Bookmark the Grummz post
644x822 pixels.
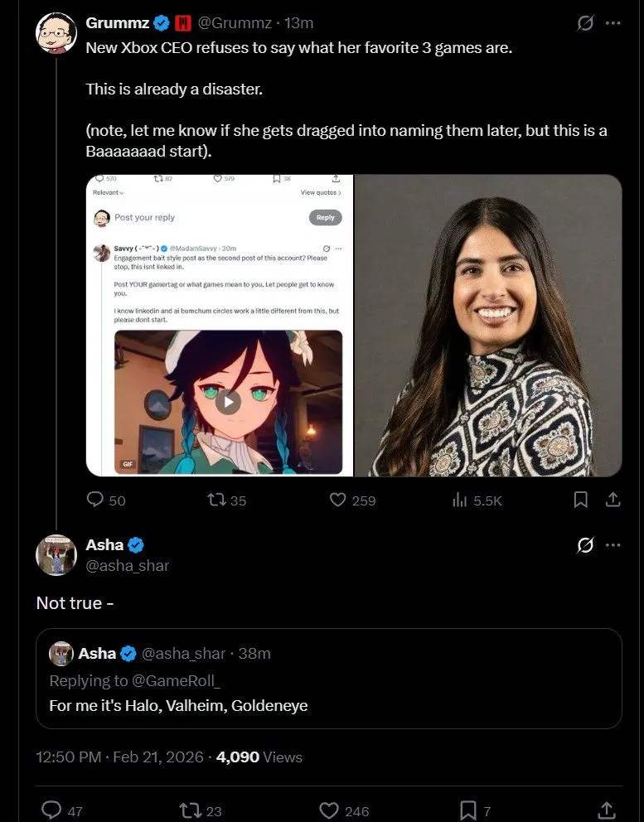[x=581, y=500]
